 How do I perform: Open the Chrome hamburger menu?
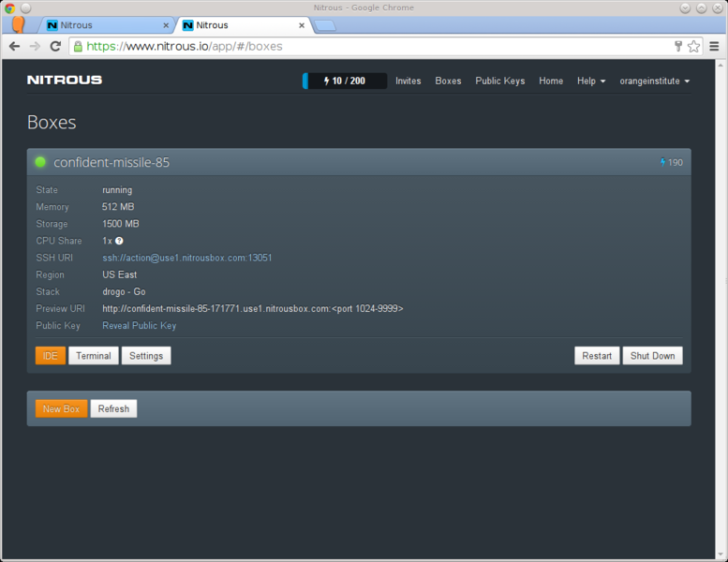coord(714,46)
